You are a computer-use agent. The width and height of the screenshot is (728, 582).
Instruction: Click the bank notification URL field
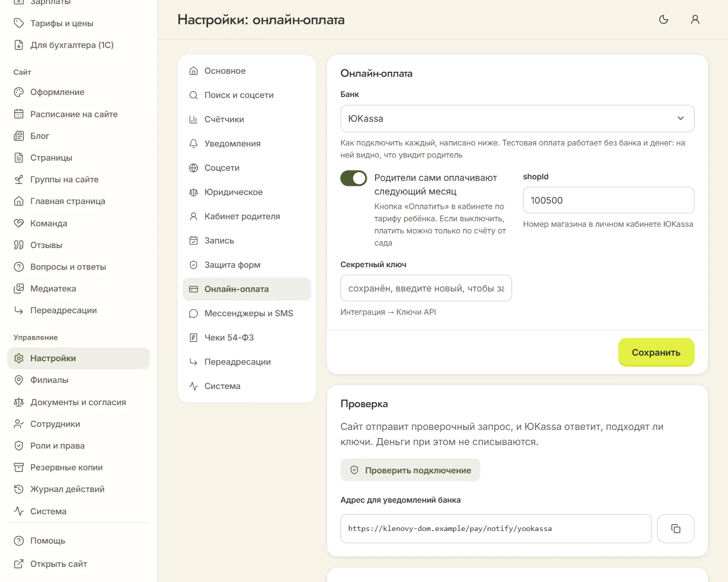[496, 528]
